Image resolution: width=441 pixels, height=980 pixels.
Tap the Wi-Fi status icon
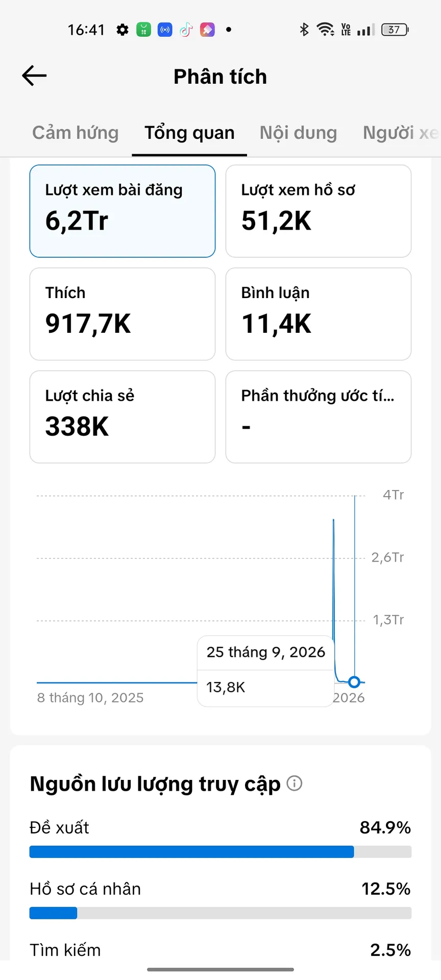[x=325, y=30]
